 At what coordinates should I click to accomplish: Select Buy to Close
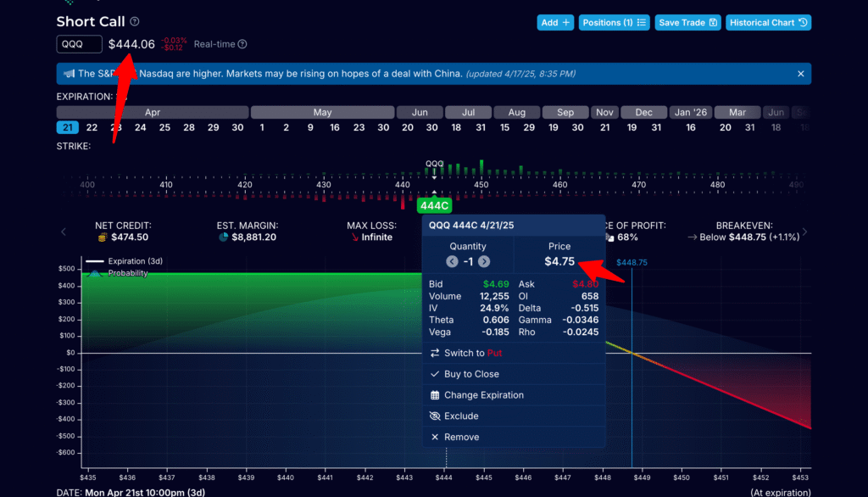tap(513, 374)
